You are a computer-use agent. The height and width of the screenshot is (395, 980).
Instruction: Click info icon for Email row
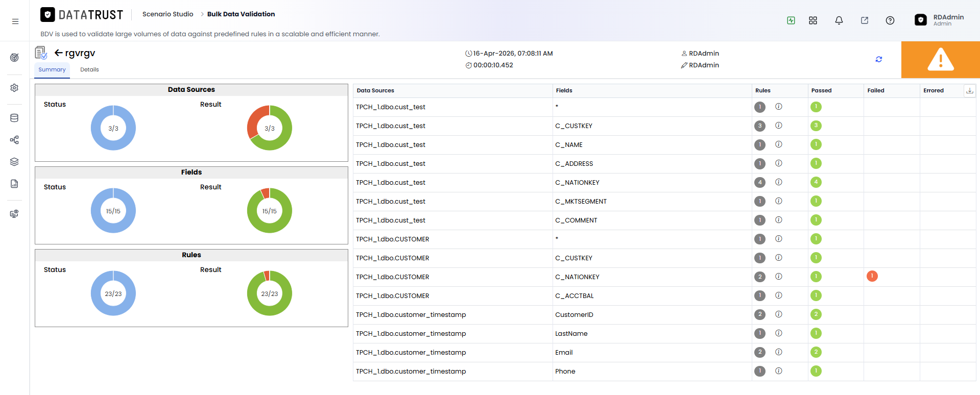[779, 352]
